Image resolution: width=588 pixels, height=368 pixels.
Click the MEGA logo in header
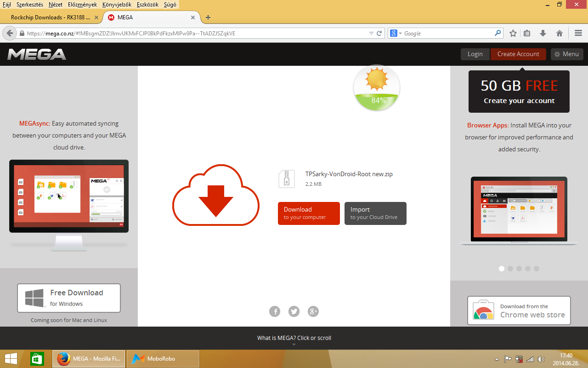[37, 54]
